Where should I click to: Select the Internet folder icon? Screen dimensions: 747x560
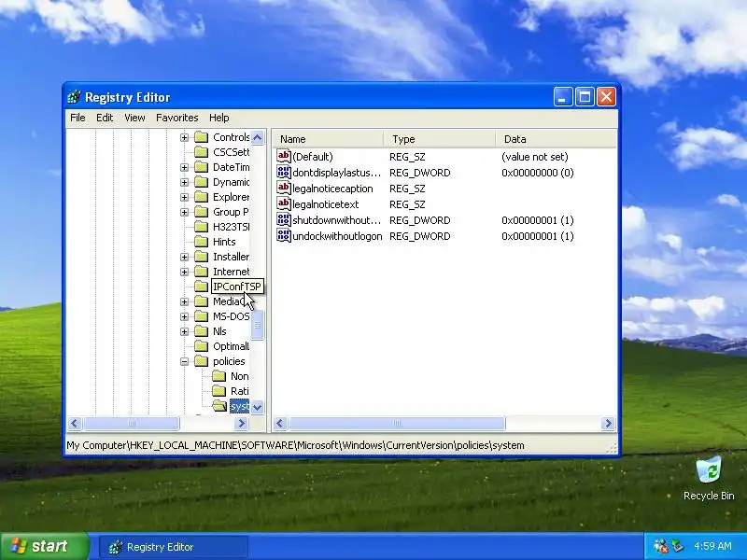pos(202,272)
